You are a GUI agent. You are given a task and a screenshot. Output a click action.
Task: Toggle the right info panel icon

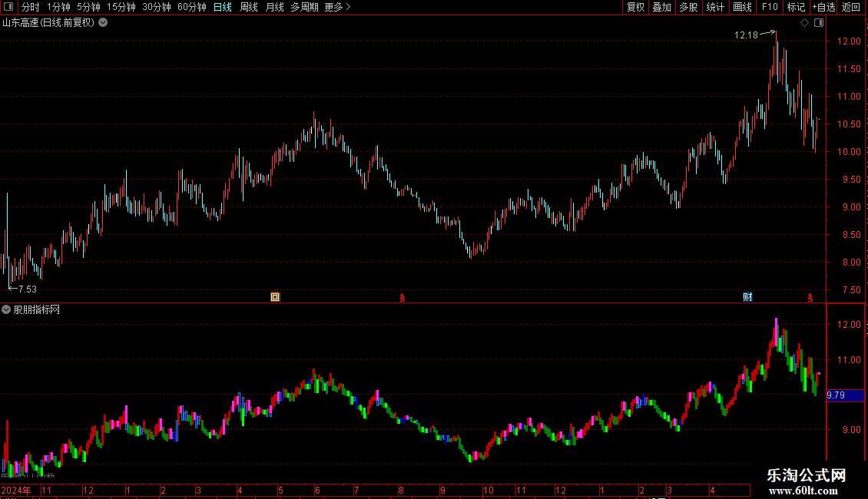819,23
